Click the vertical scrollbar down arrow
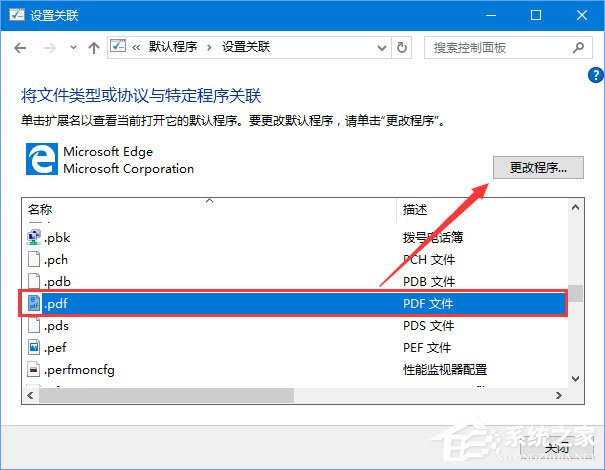The image size is (605, 470). tap(576, 379)
